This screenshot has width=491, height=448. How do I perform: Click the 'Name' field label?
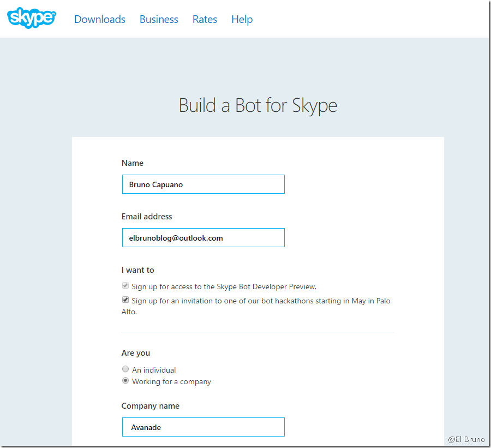click(x=133, y=163)
